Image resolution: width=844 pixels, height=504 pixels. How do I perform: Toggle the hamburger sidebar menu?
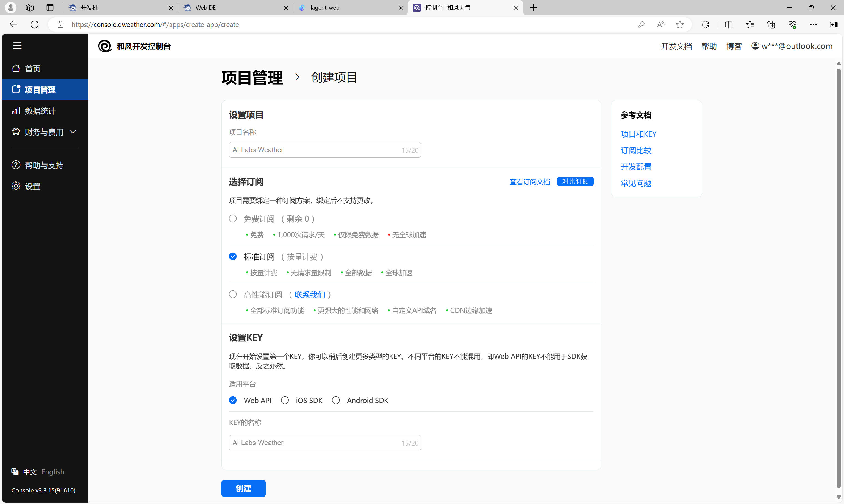[x=17, y=46]
